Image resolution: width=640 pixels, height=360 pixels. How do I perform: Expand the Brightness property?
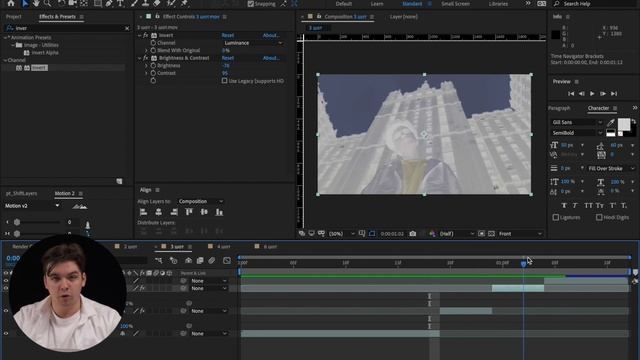(x=146, y=65)
